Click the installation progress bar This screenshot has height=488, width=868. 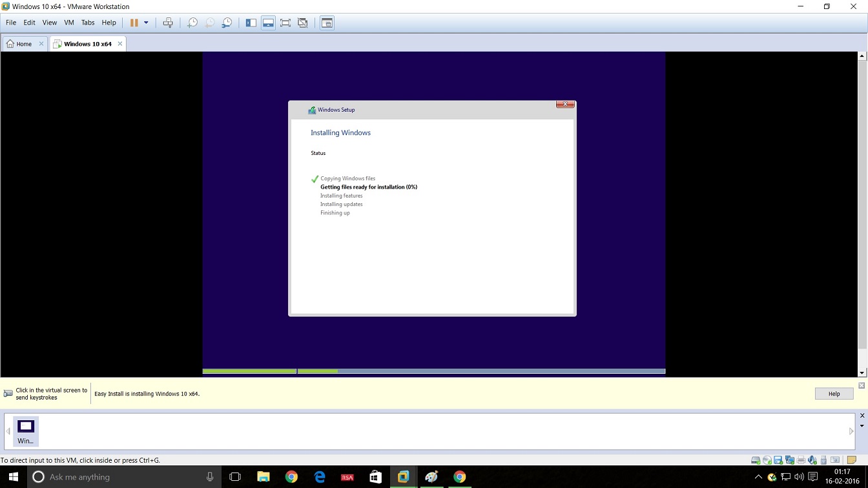click(x=434, y=371)
